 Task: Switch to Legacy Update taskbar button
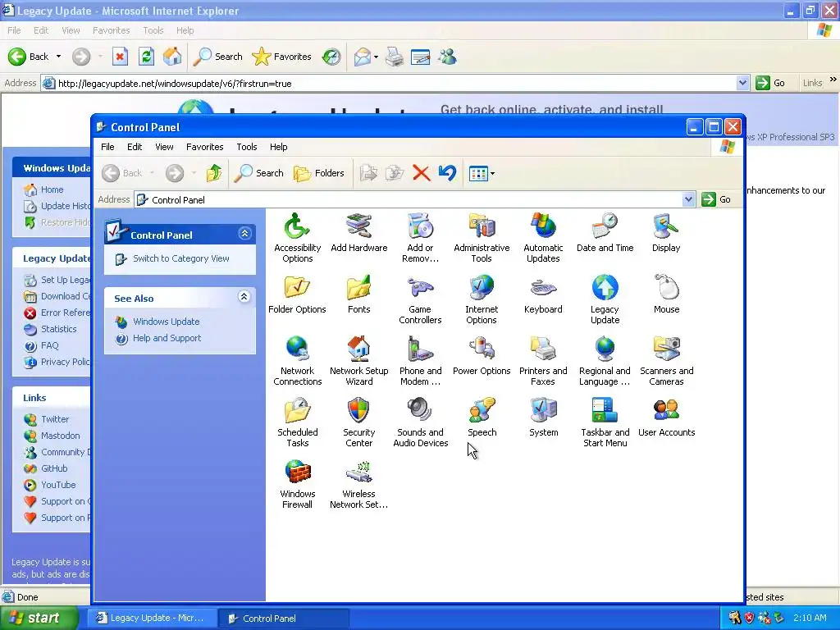(x=153, y=619)
